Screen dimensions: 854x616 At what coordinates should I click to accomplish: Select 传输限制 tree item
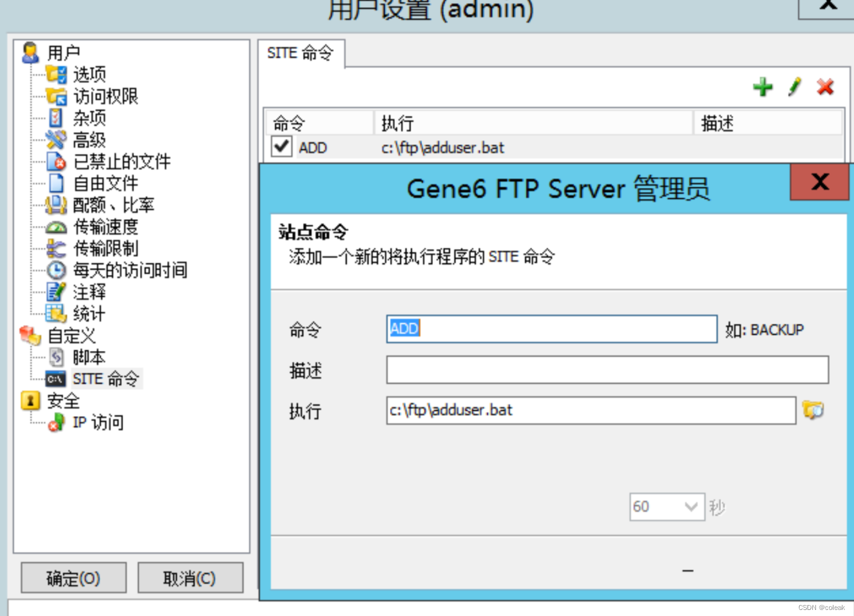point(106,248)
